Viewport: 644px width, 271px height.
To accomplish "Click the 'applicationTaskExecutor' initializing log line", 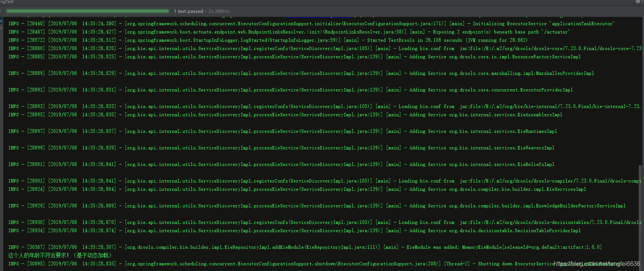I will [311, 24].
